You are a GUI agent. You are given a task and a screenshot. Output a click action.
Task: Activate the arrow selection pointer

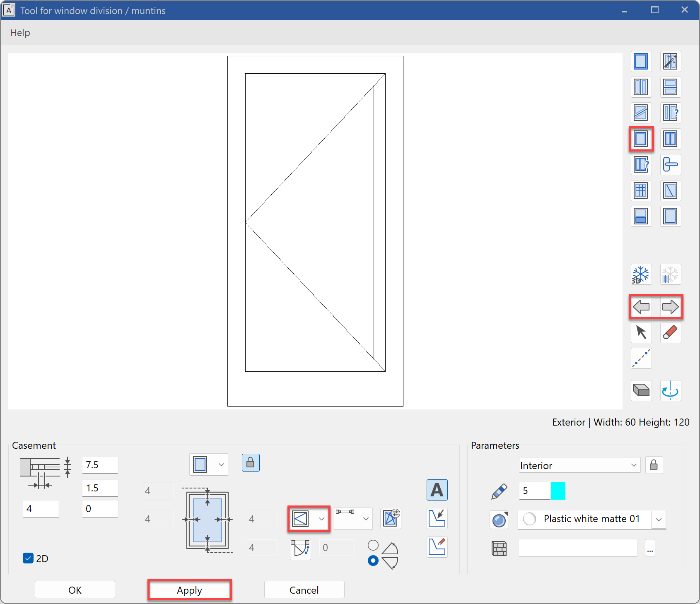[641, 332]
